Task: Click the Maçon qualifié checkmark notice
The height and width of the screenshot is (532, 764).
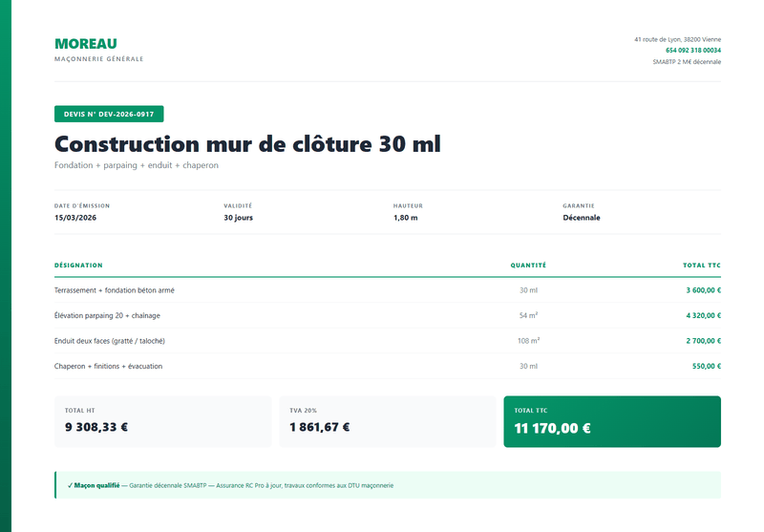Action: coord(388,485)
